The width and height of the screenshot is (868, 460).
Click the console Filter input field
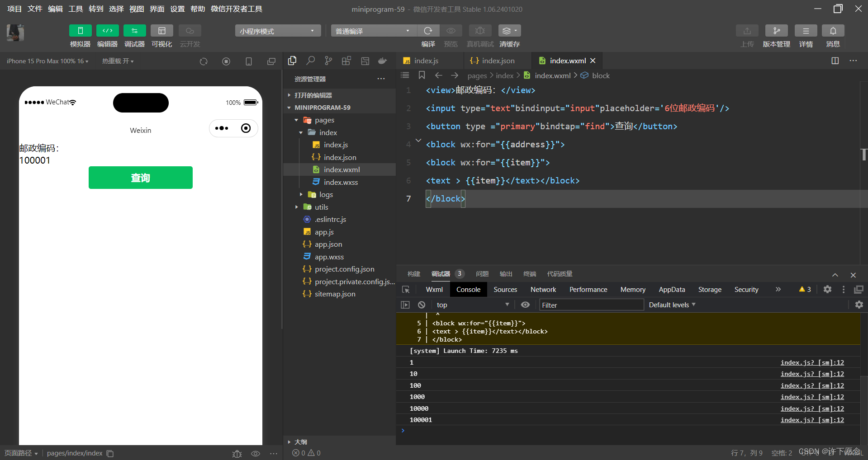[x=591, y=305]
